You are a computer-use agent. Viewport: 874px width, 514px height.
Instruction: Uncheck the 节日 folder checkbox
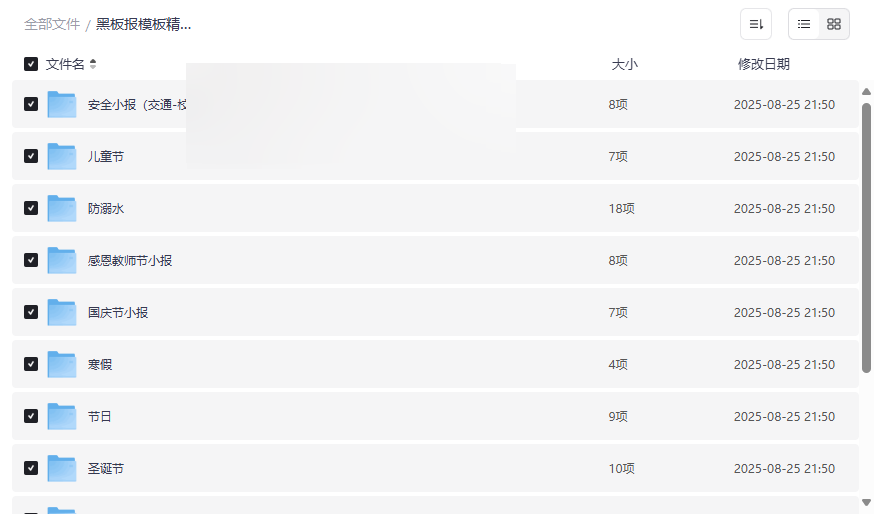(31, 416)
